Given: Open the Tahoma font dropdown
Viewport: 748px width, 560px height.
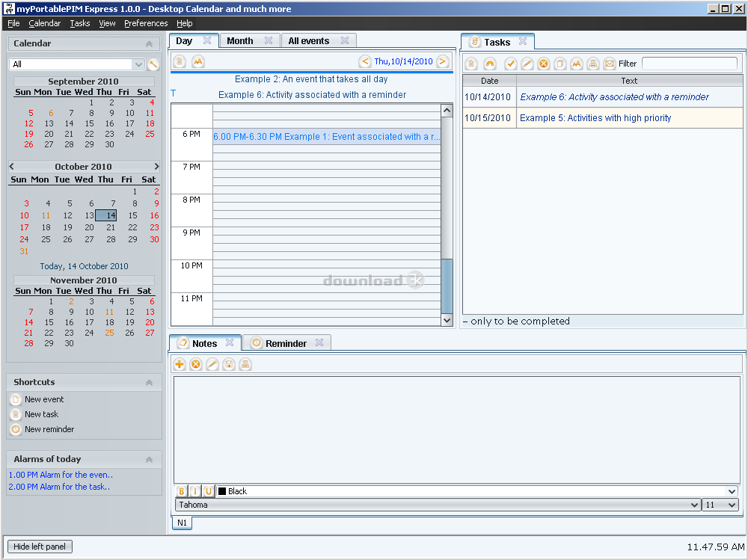Looking at the screenshot, I should point(438,505).
